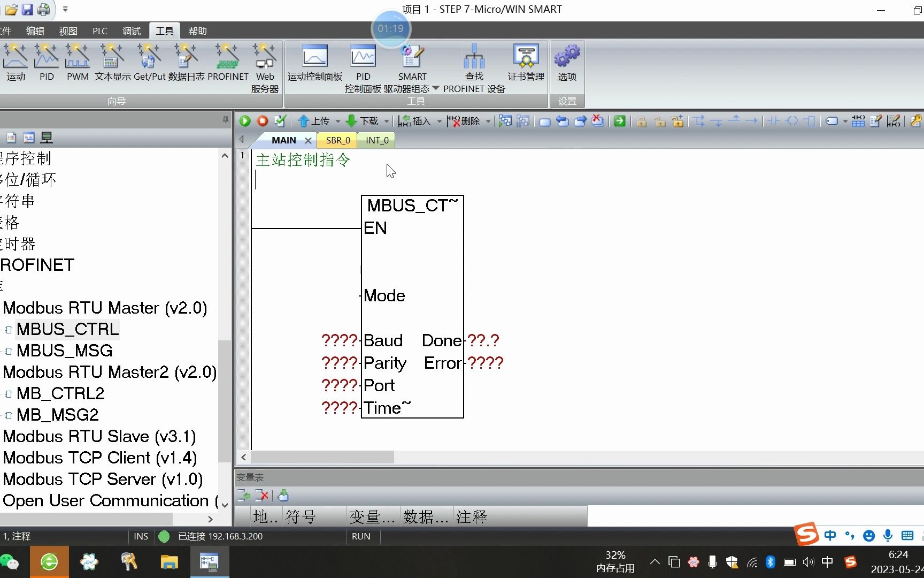Click the Baud ???? input operand
Viewport: 924px width, 578px height.
[339, 340]
